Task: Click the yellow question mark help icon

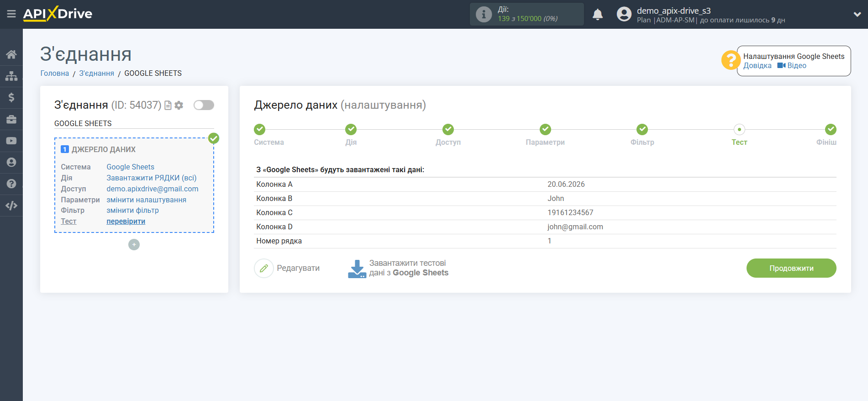Action: point(731,60)
